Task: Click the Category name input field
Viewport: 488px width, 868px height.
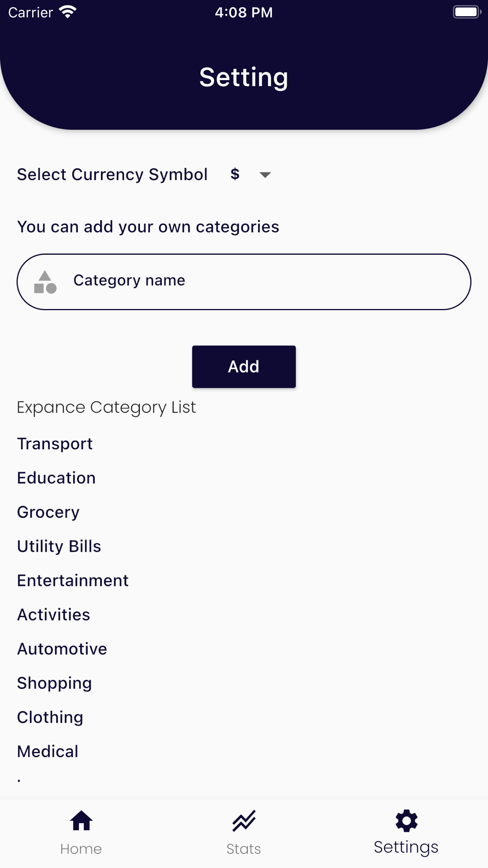Action: [x=244, y=282]
